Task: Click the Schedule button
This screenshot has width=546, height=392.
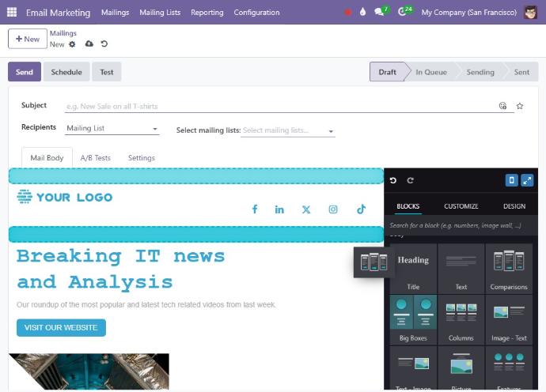Action: tap(66, 72)
